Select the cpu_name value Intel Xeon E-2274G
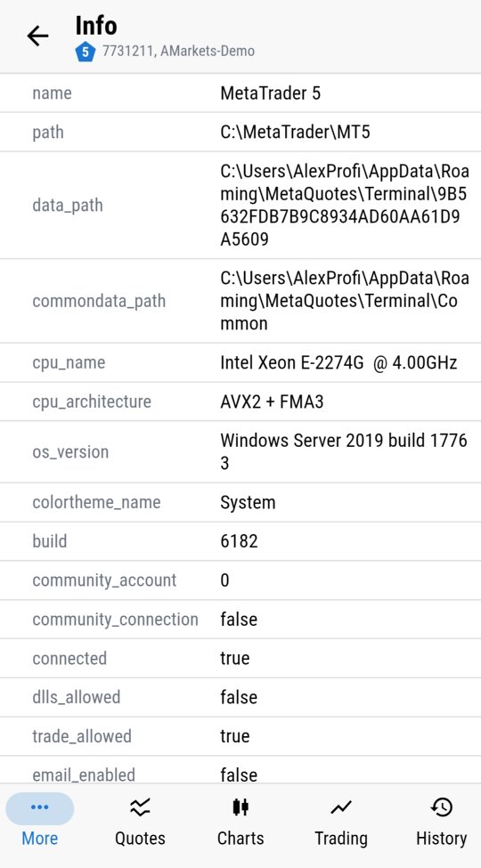Viewport: 481px width, 868px height. tap(338, 362)
